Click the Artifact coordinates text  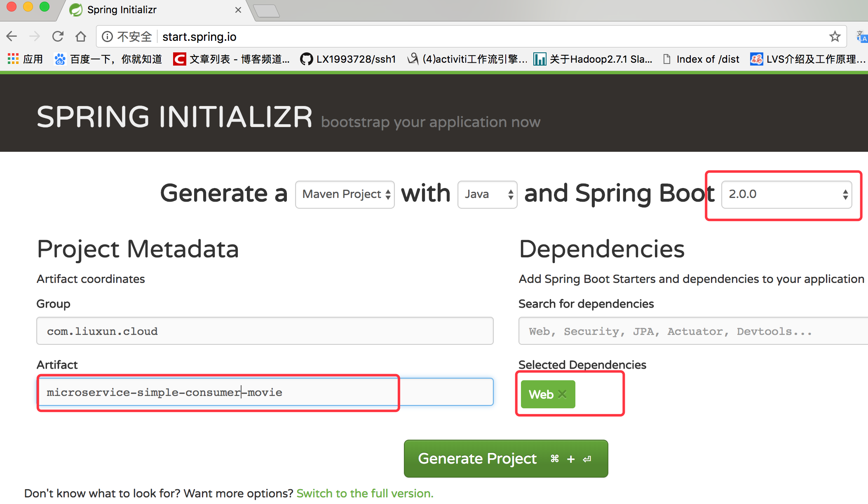point(91,279)
